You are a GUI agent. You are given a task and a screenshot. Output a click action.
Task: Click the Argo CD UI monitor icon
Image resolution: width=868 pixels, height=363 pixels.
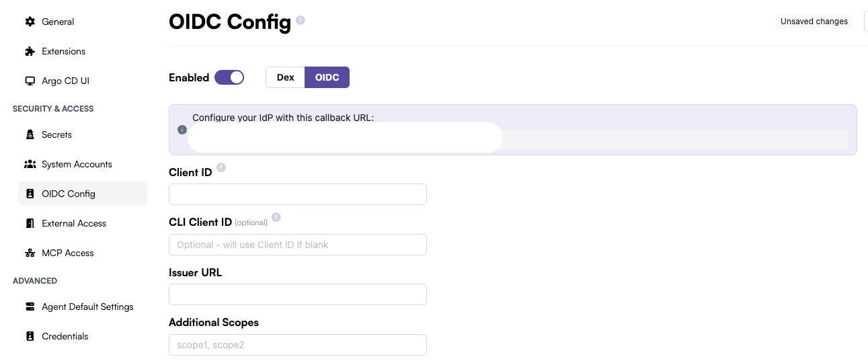(x=30, y=81)
